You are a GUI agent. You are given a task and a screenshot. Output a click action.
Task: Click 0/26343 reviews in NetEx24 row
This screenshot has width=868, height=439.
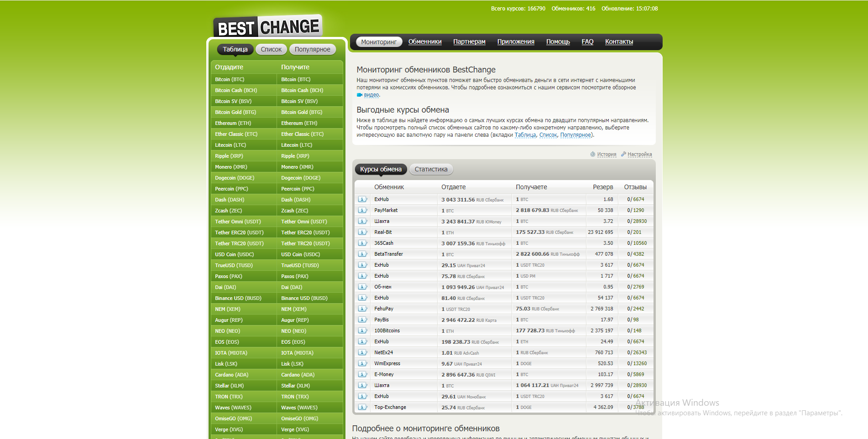pos(637,352)
